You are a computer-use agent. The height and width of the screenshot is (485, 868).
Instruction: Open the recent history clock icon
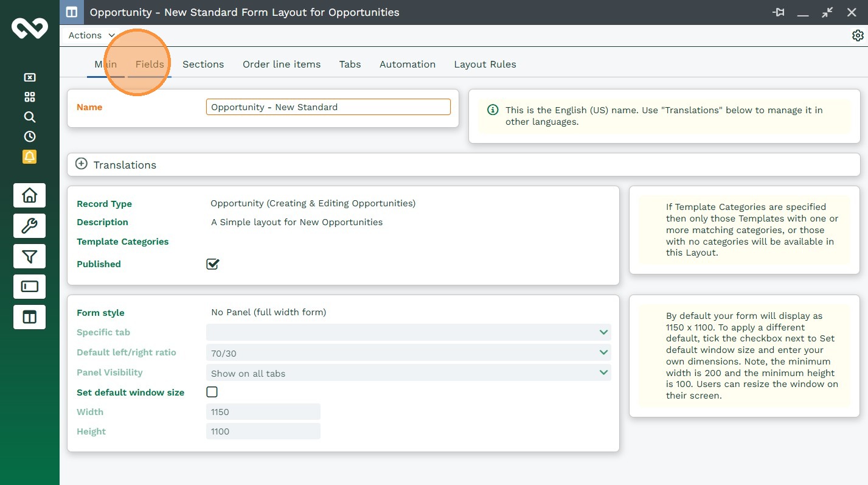[x=29, y=136]
